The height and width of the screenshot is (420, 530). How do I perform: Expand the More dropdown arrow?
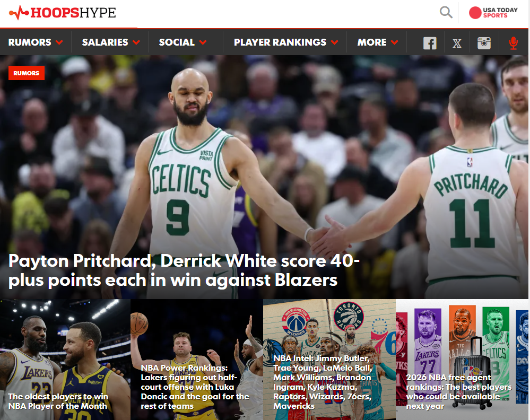tap(395, 42)
